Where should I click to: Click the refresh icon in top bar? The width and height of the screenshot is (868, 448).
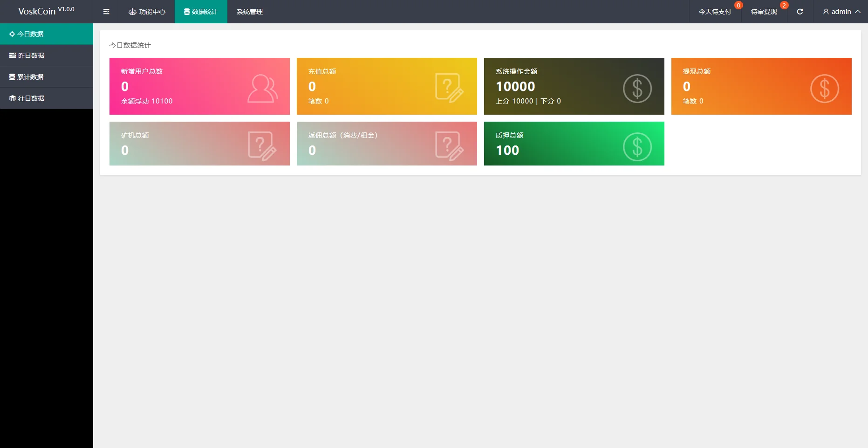[800, 12]
